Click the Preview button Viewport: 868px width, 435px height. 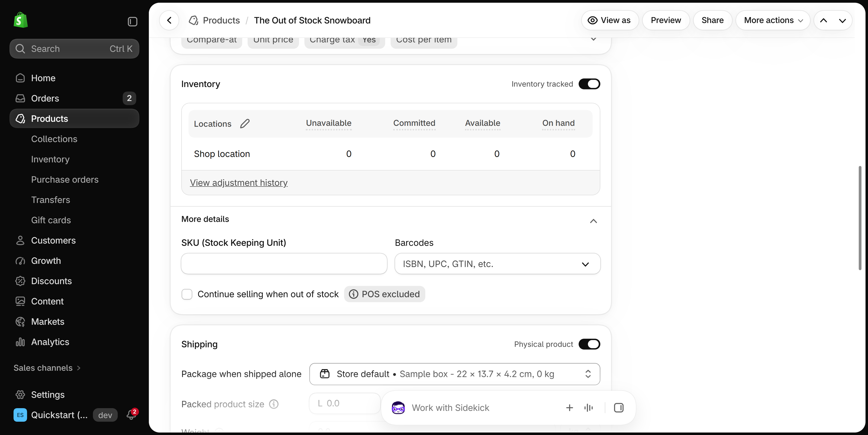(666, 20)
